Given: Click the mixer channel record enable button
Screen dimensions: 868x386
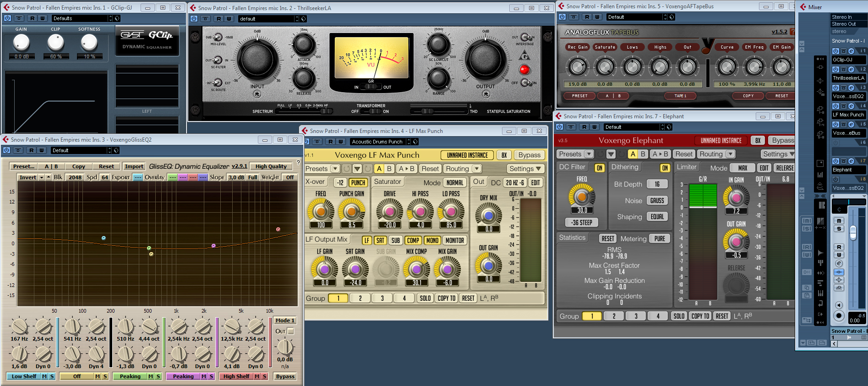Looking at the screenshot, I should [x=839, y=315].
